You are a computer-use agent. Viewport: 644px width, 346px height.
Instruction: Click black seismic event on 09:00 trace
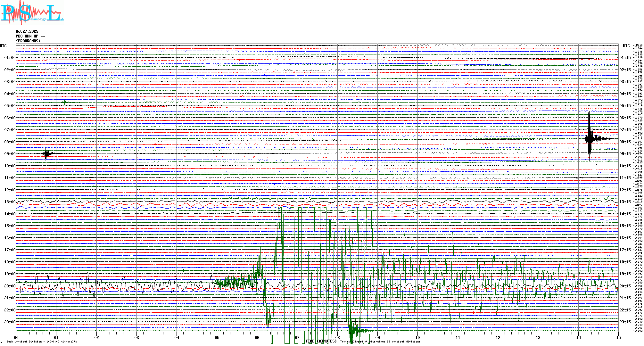(x=46, y=153)
